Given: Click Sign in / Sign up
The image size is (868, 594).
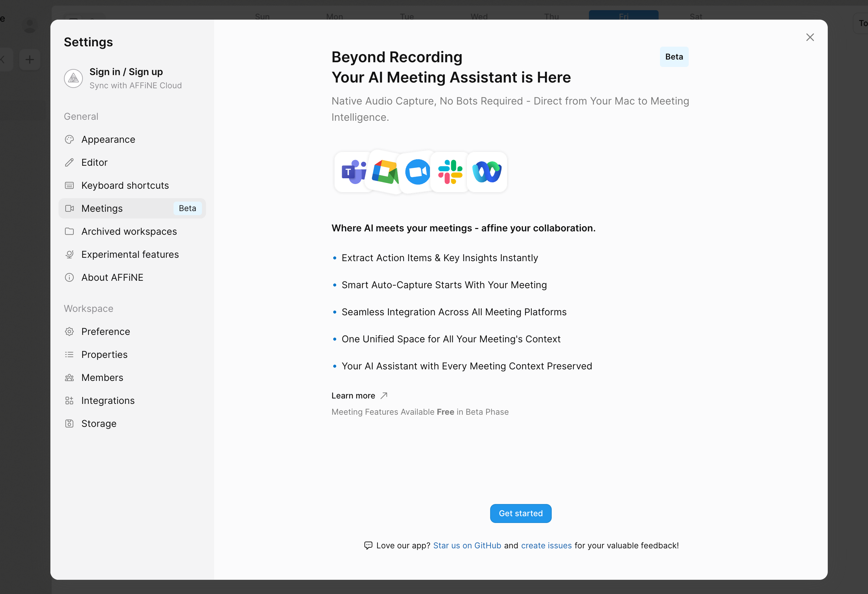Looking at the screenshot, I should pyautogui.click(x=126, y=72).
